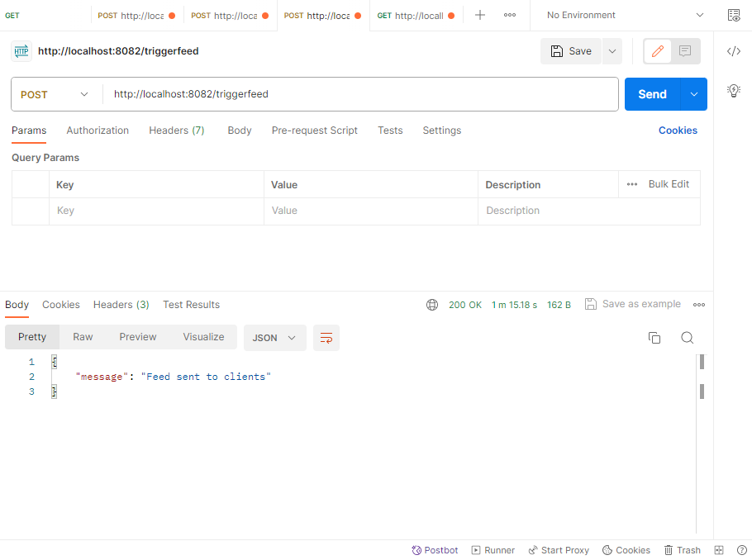Search the response body with magnifier icon
Viewport: 752px width, 560px height.
point(687,338)
